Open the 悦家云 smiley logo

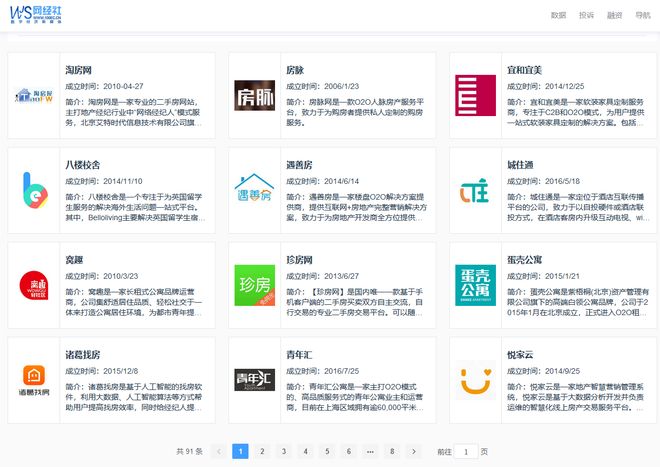tap(476, 380)
